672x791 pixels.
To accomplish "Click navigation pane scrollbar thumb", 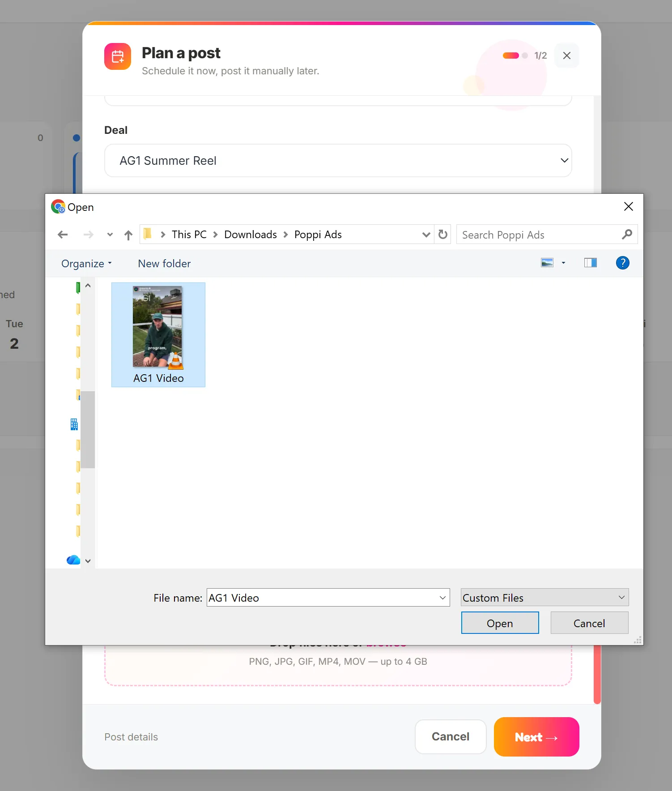I will pyautogui.click(x=88, y=430).
